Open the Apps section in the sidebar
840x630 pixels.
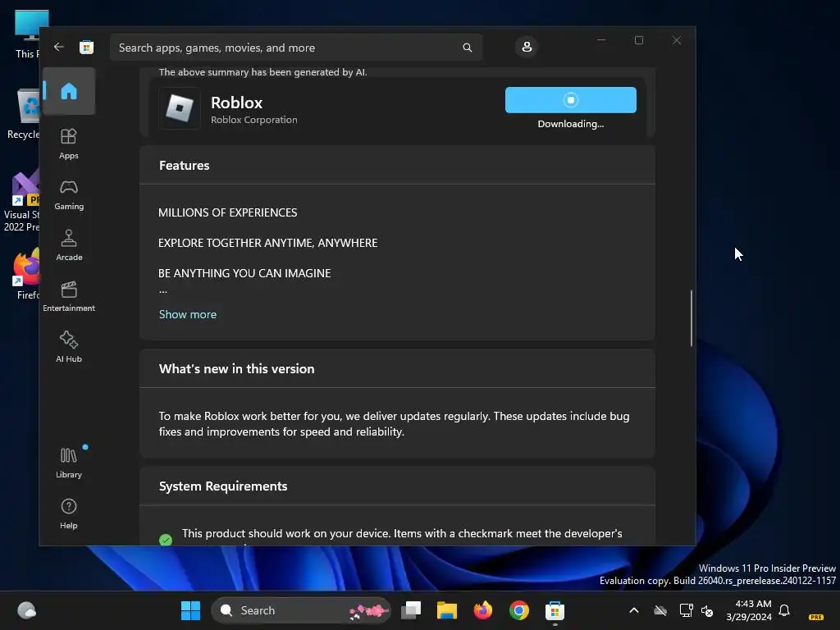click(x=69, y=144)
